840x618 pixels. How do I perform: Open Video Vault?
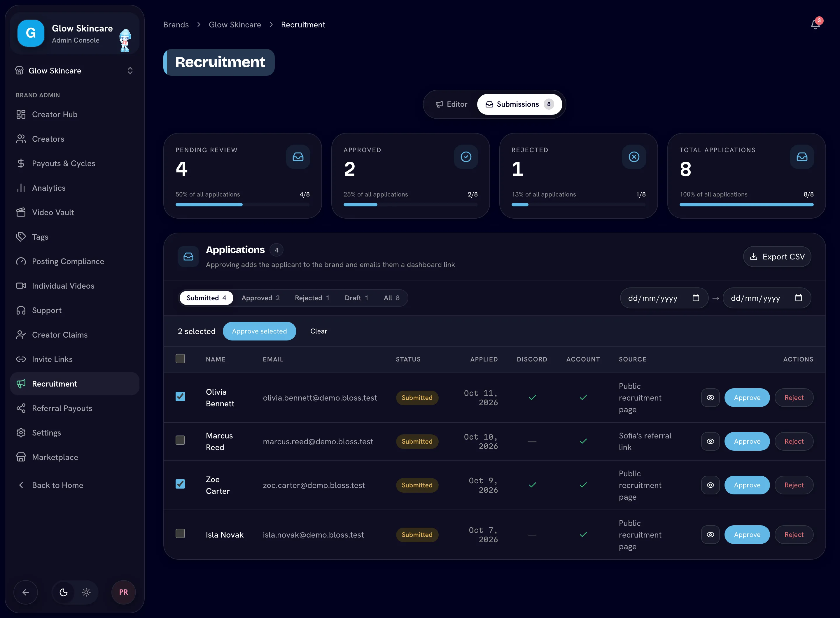click(74, 213)
